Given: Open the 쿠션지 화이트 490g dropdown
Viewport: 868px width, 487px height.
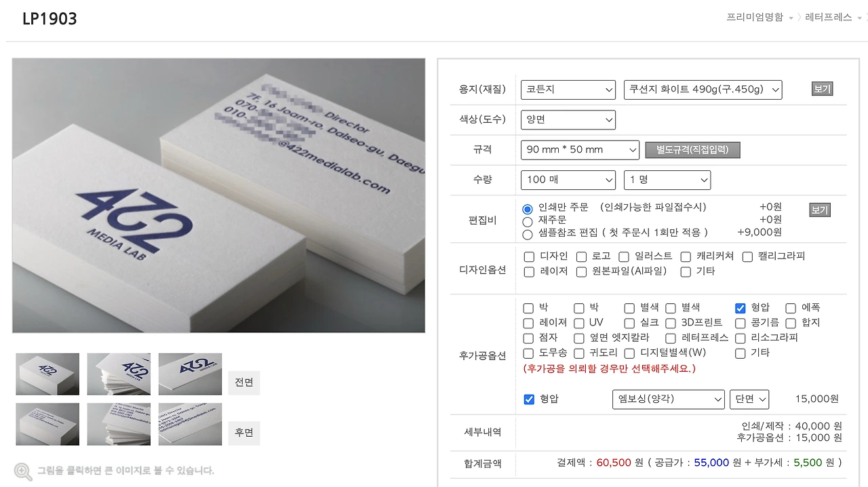Looking at the screenshot, I should (x=703, y=90).
